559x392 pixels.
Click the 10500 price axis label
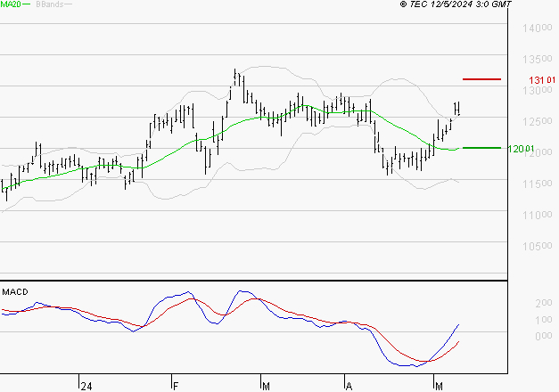pos(538,246)
